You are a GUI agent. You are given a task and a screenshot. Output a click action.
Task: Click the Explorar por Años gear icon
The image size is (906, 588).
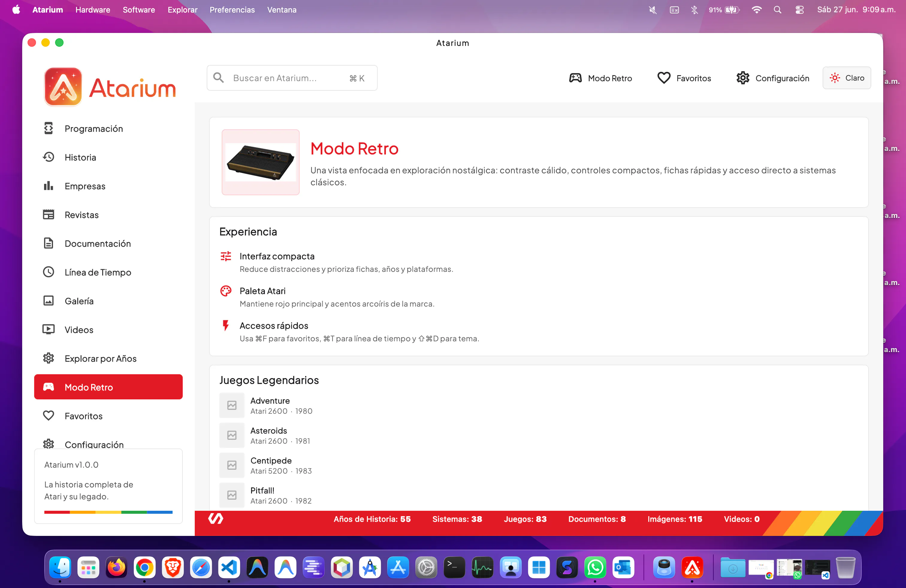pos(48,358)
